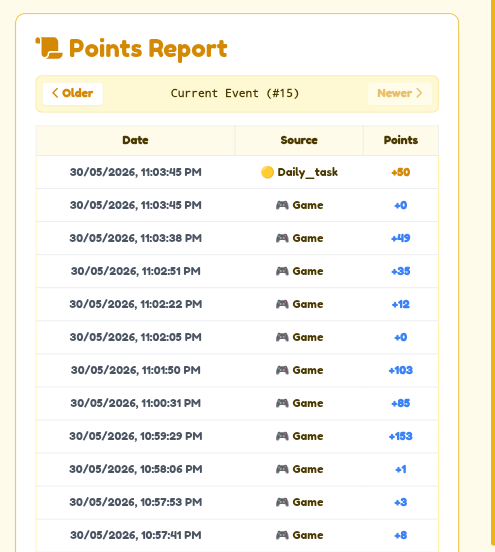The height and width of the screenshot is (552, 495).
Task: Click the Points Report scroll icon
Action: click(x=49, y=48)
